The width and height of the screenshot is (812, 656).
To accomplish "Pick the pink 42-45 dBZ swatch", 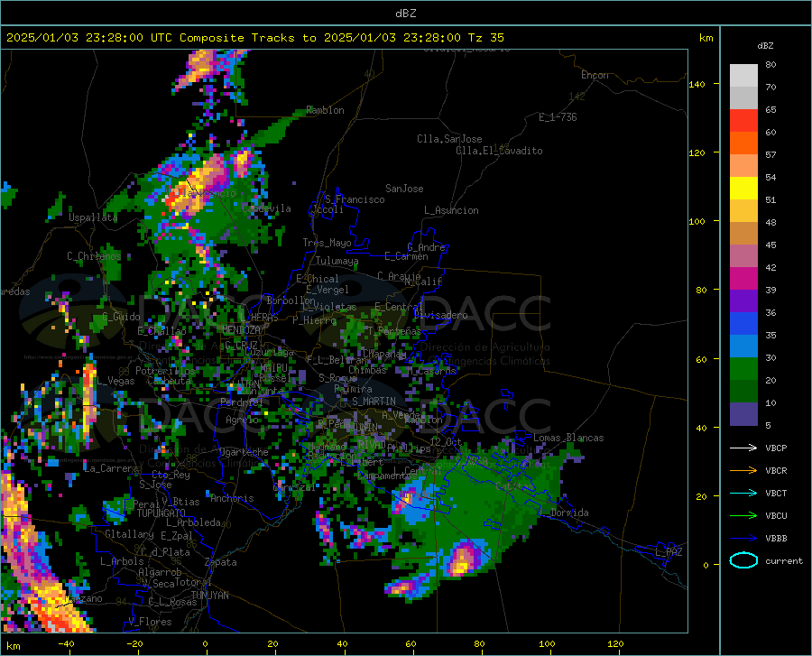I will [743, 256].
